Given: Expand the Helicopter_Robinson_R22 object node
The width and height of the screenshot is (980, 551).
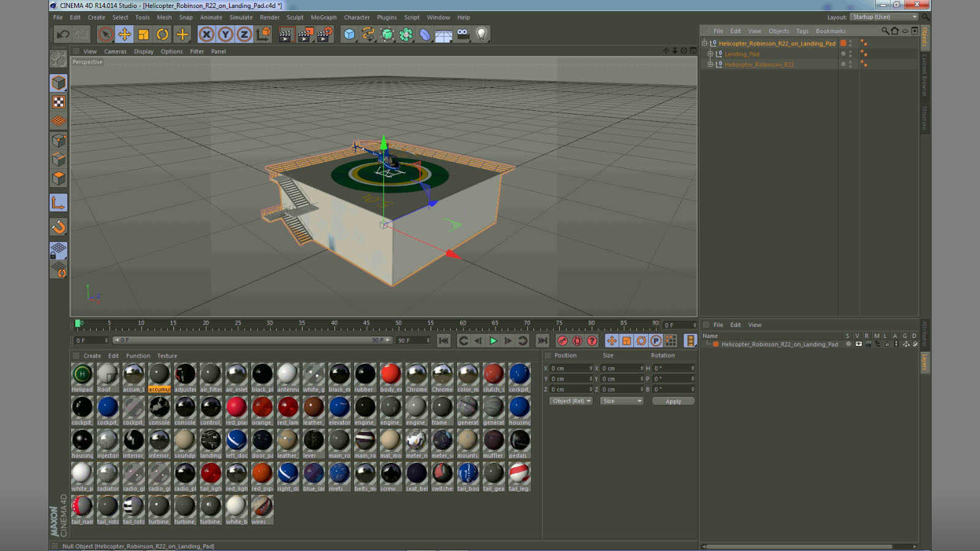Looking at the screenshot, I should pyautogui.click(x=710, y=64).
